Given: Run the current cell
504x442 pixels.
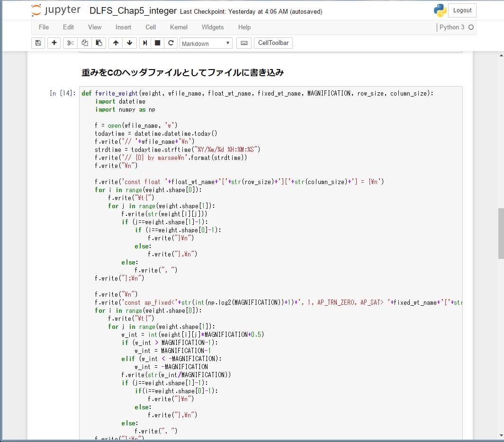Looking at the screenshot, I should pyautogui.click(x=145, y=43).
